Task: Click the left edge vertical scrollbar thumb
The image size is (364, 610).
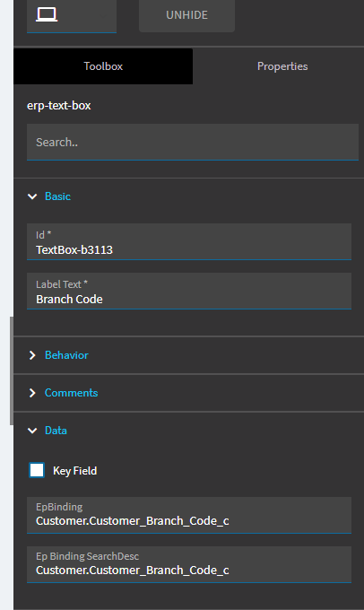Action: 12,370
